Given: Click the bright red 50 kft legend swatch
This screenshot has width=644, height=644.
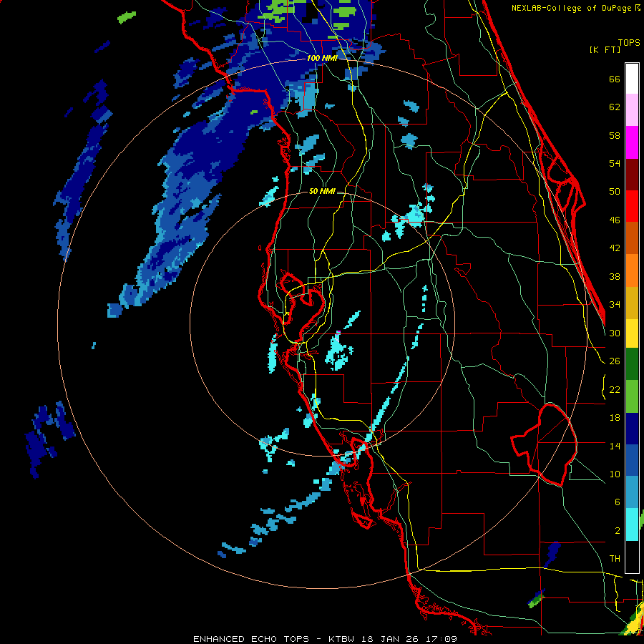Looking at the screenshot, I should point(632,206).
